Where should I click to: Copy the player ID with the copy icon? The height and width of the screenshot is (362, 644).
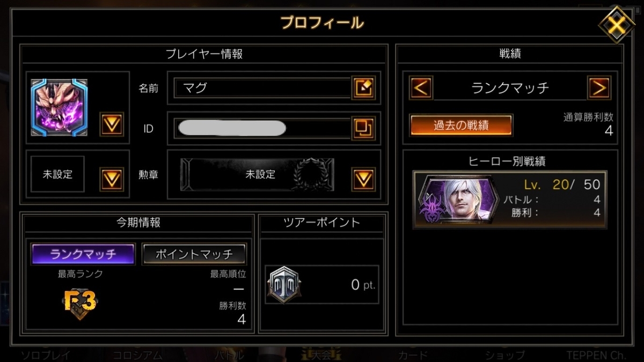pos(363,128)
